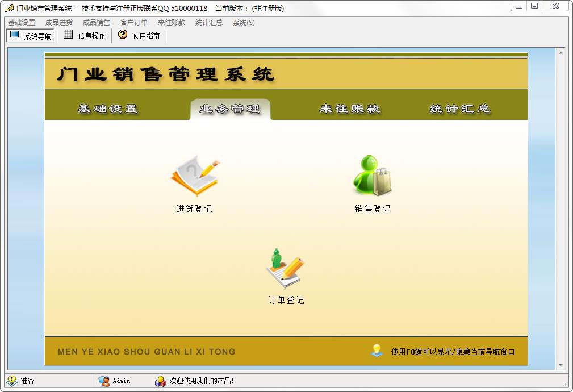Viewport: 573px width, 392px height.
Task: Click the scrollbar up arrow
Action: coord(560,53)
